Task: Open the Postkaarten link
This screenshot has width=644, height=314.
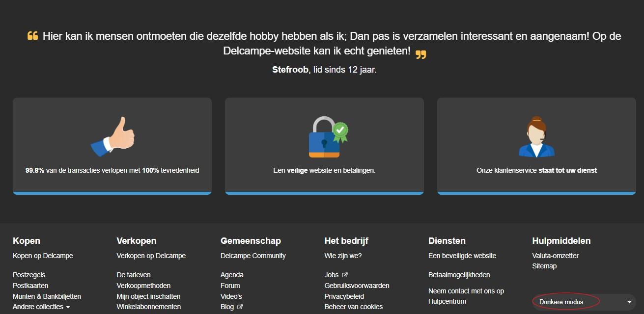Action: [x=30, y=286]
